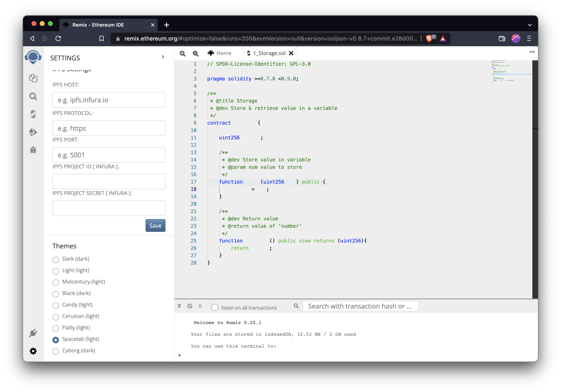561x392 pixels.
Task: Choose the Candy (light) theme
Action: point(56,305)
